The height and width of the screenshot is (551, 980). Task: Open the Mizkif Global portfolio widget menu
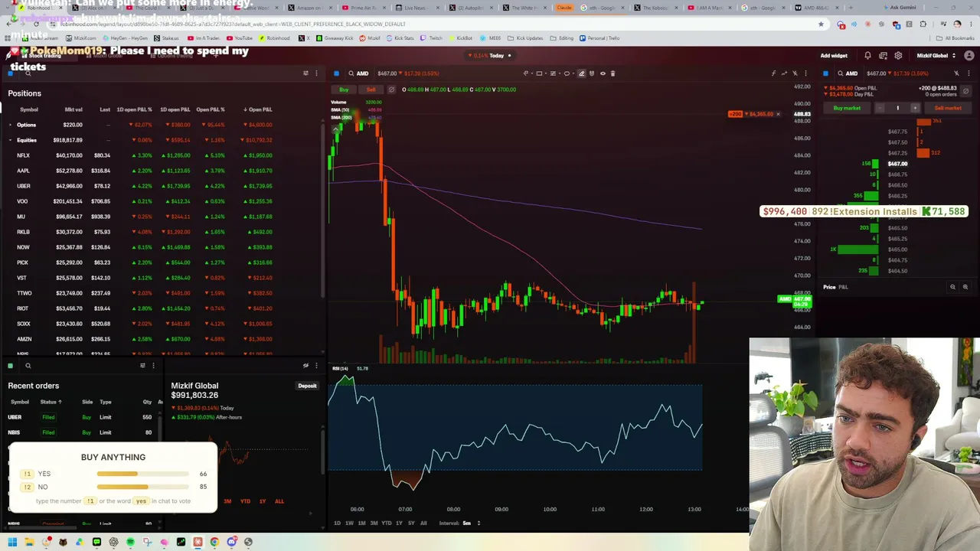[316, 366]
